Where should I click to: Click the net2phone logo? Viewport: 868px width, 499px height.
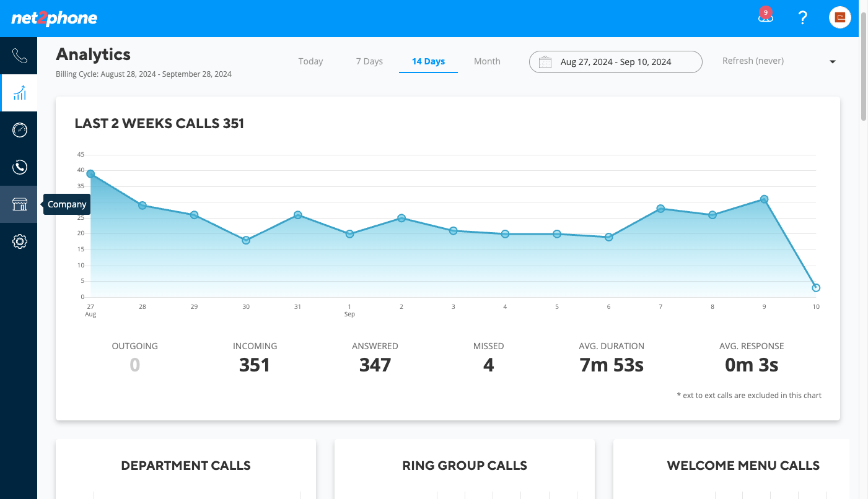tap(55, 18)
